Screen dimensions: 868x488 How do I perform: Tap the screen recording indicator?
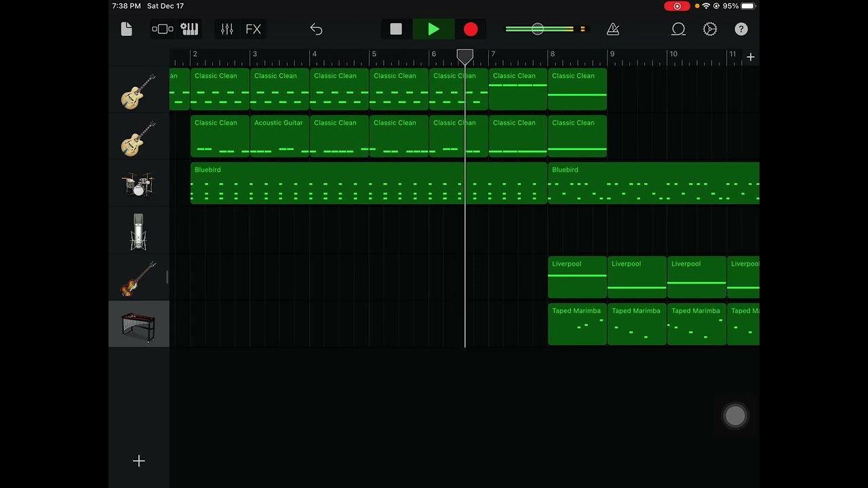point(677,6)
